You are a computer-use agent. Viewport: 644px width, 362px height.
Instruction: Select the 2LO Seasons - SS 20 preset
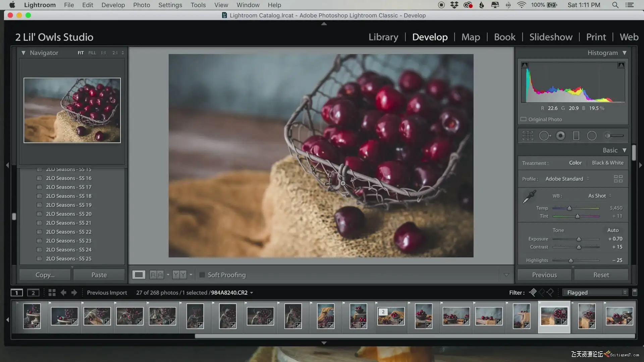pos(68,214)
